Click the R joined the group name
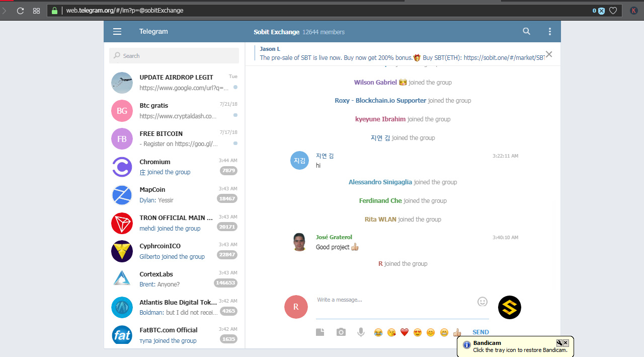This screenshot has height=357, width=644. (380, 264)
